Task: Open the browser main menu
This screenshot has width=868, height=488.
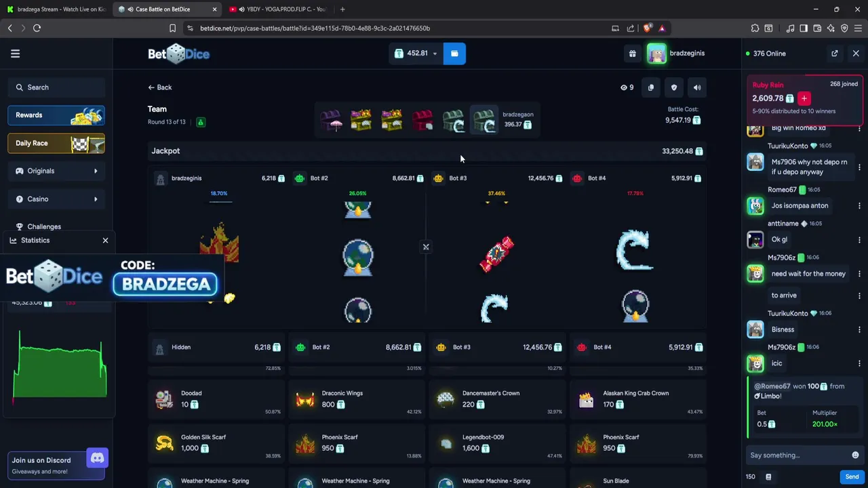Action: [858, 28]
